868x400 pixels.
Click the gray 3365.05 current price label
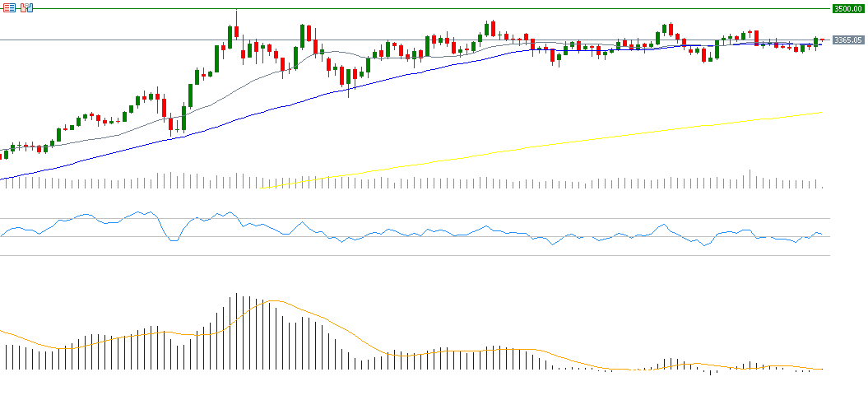(x=847, y=40)
